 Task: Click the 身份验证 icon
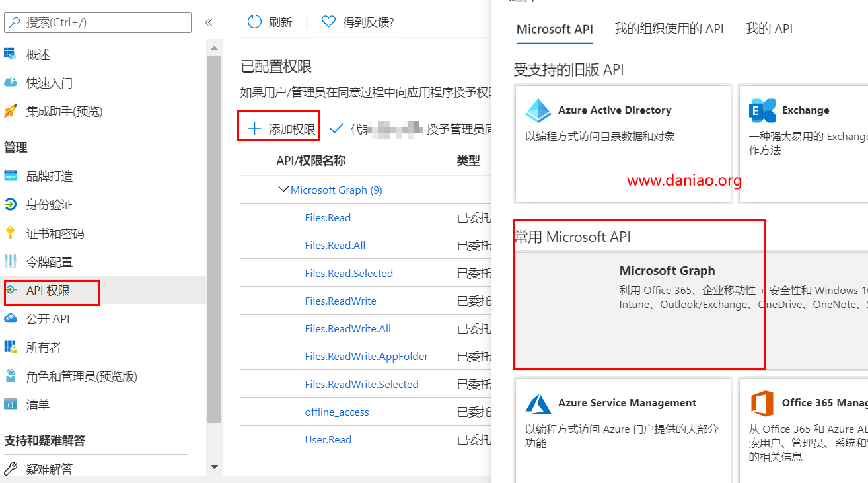[x=10, y=205]
